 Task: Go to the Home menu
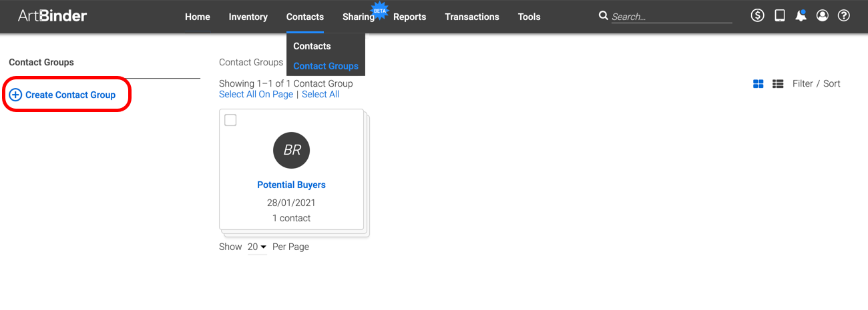click(198, 17)
